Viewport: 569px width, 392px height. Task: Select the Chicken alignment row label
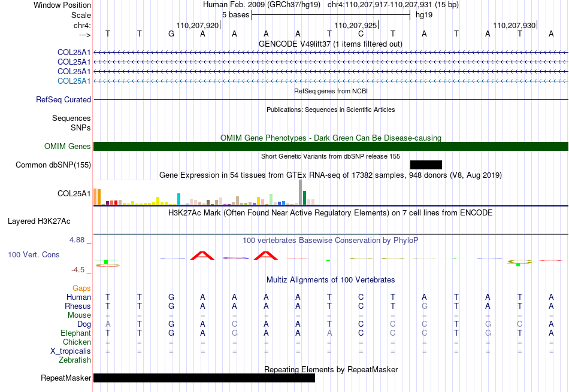tap(77, 342)
